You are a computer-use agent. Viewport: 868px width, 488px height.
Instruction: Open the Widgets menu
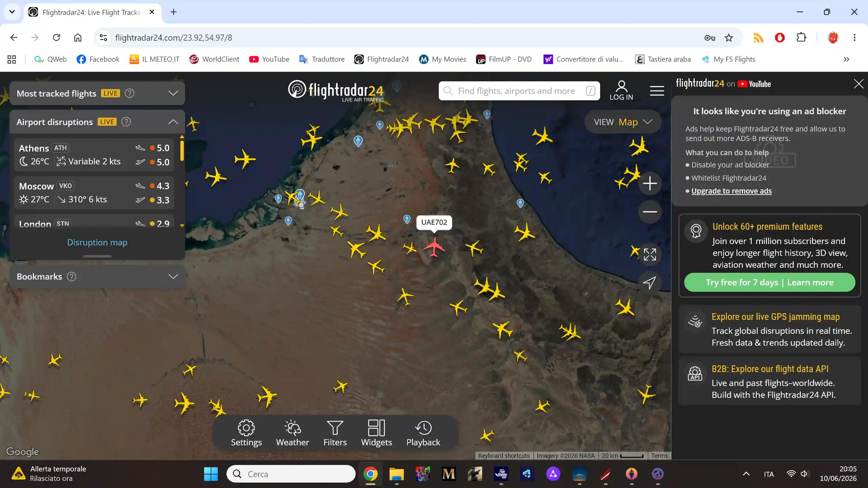click(376, 433)
